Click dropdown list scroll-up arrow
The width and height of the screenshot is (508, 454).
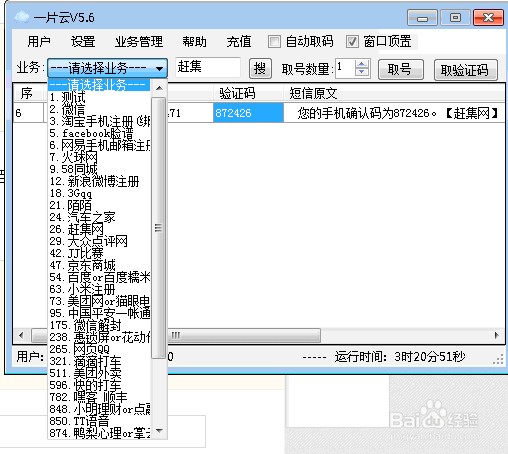[159, 88]
